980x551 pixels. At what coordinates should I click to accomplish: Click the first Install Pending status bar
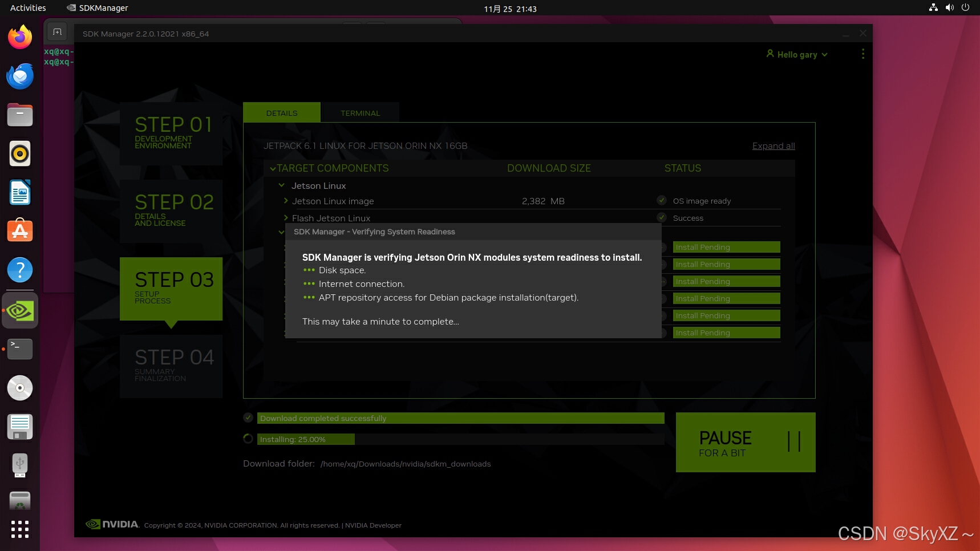tap(727, 247)
